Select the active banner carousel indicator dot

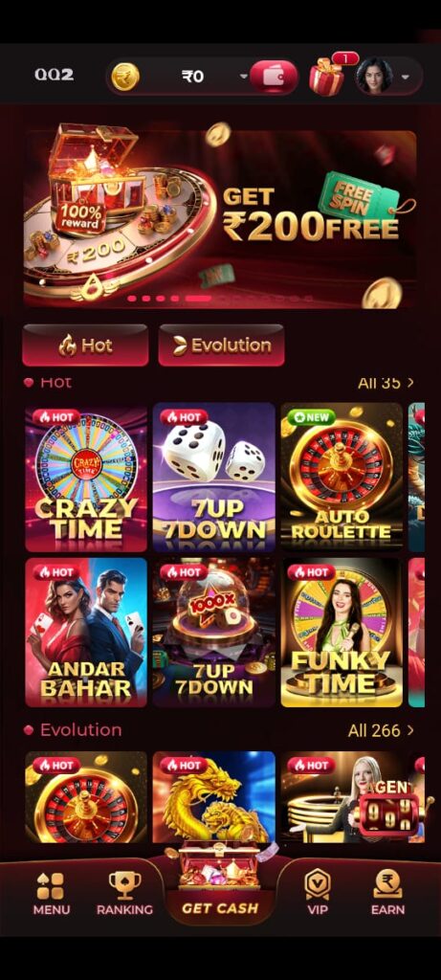[197, 299]
